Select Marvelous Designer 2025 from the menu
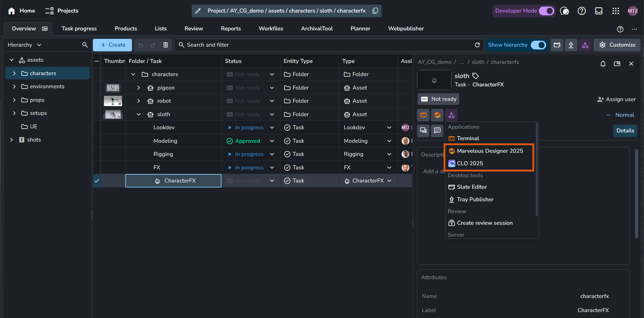644x318 pixels. (x=489, y=151)
